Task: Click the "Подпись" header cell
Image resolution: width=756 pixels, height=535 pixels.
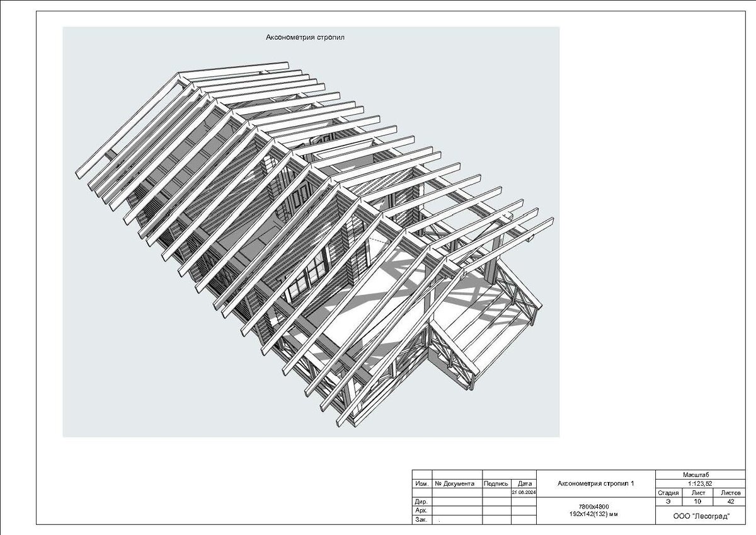Action: click(x=496, y=484)
